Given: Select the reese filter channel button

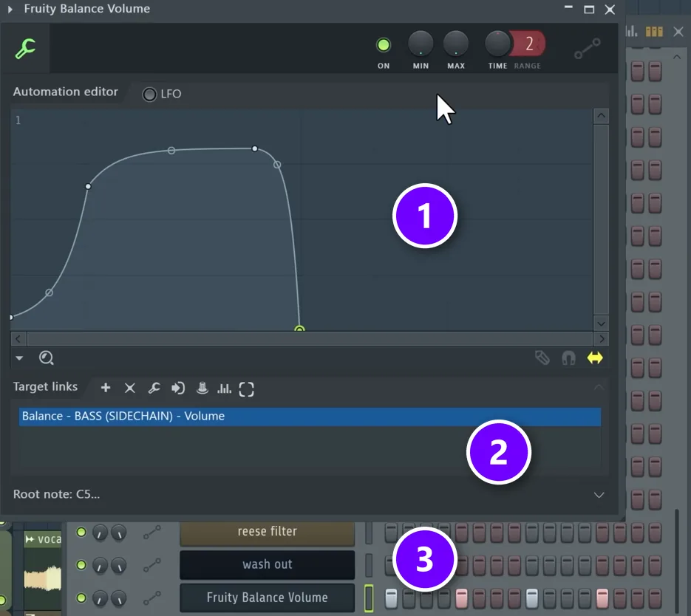Looking at the screenshot, I should 267,533.
